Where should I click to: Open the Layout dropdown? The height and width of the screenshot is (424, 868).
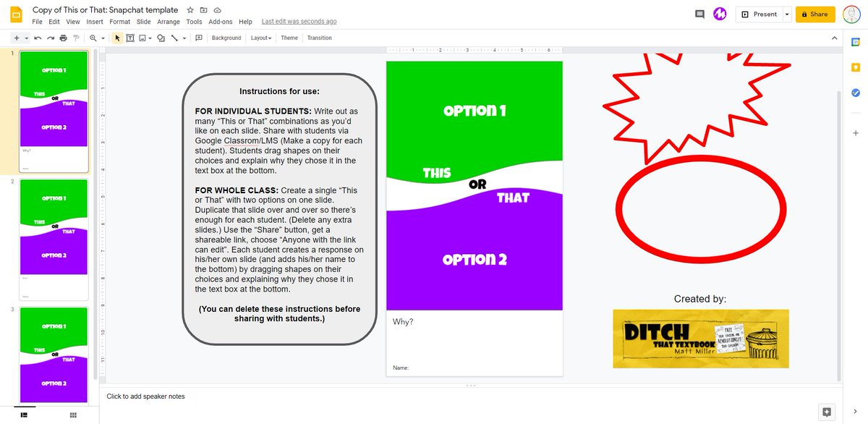coord(261,38)
